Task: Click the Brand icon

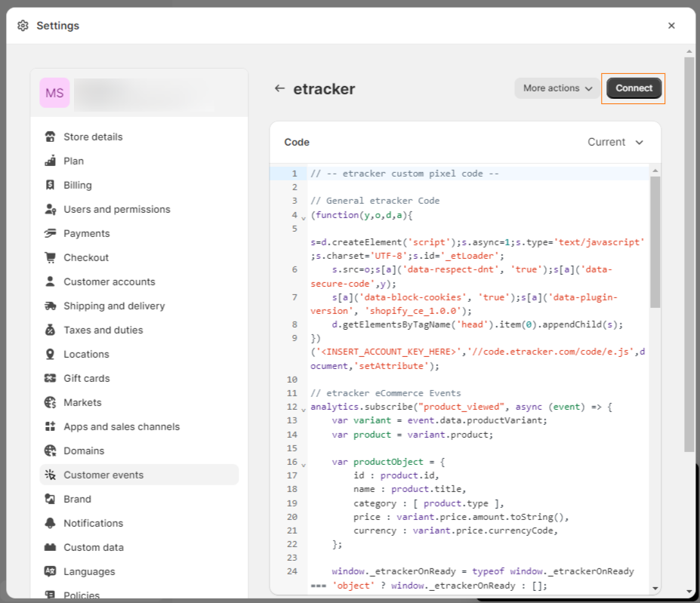Action: [50, 499]
